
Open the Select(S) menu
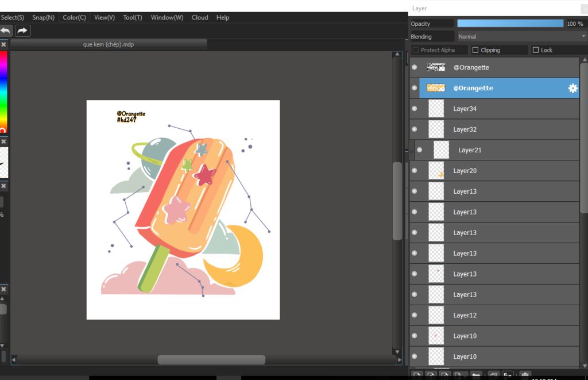(x=13, y=17)
